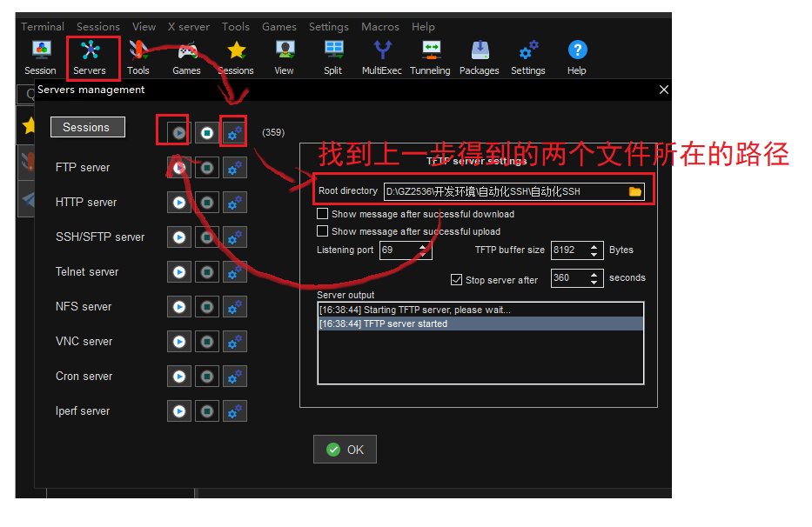This screenshot has height=527, width=812.
Task: Start the FTP server
Action: point(179,168)
